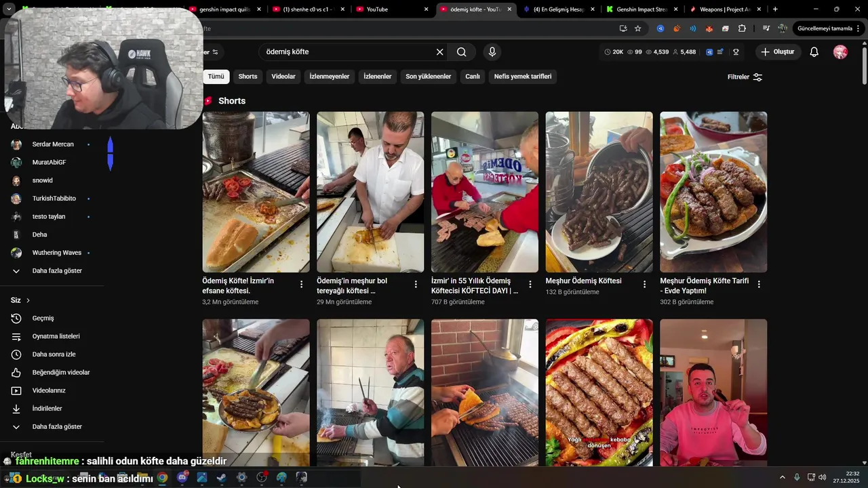
Task: Open Chrome extensions puzzle icon
Action: click(742, 28)
